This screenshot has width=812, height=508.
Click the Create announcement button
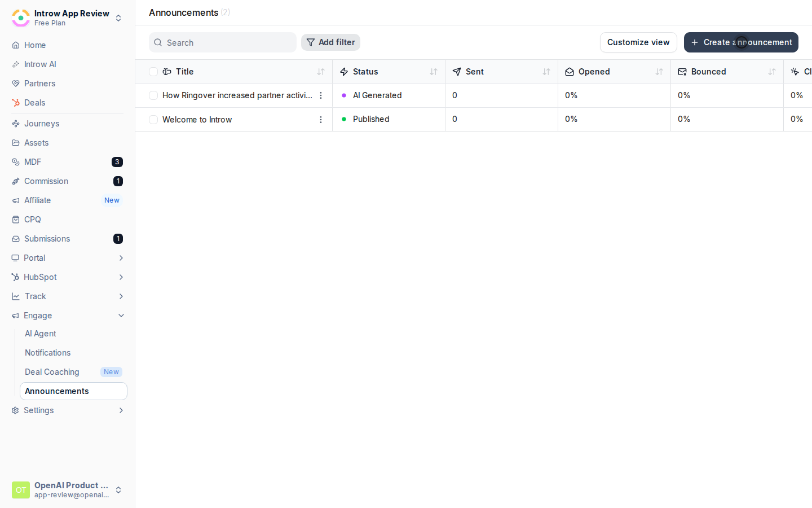[741, 42]
